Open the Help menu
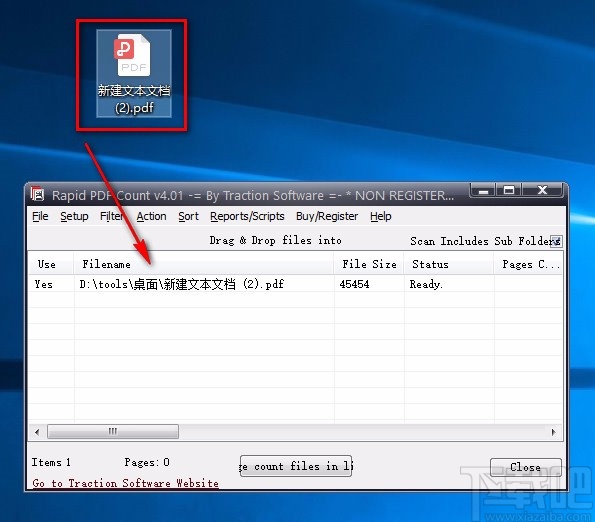Viewport: 595px width, 522px height. pos(381,216)
